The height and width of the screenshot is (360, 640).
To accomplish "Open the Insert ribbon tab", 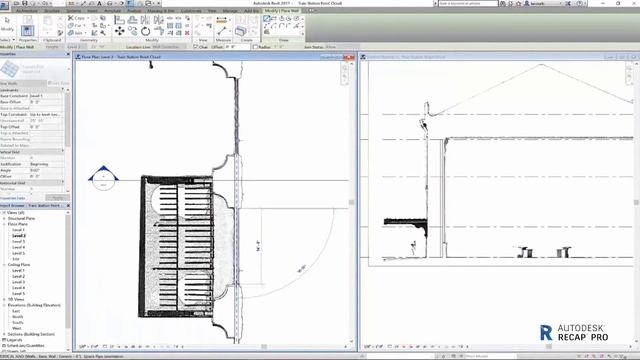I will [x=92, y=11].
